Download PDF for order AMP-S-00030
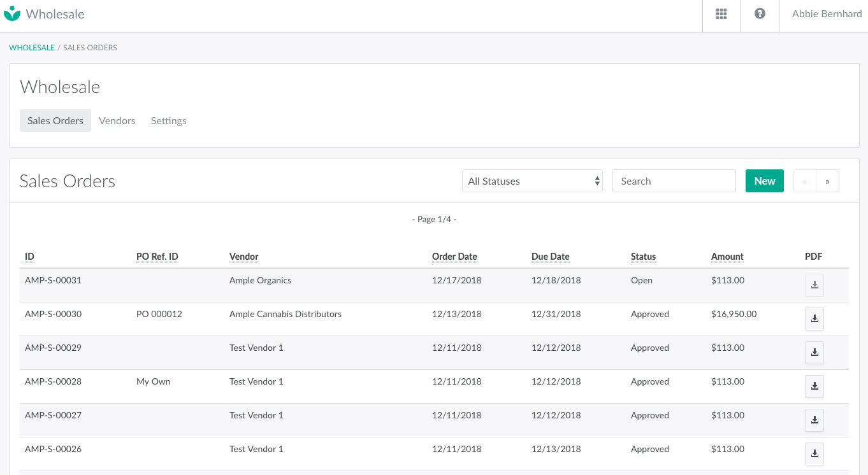 coord(814,319)
